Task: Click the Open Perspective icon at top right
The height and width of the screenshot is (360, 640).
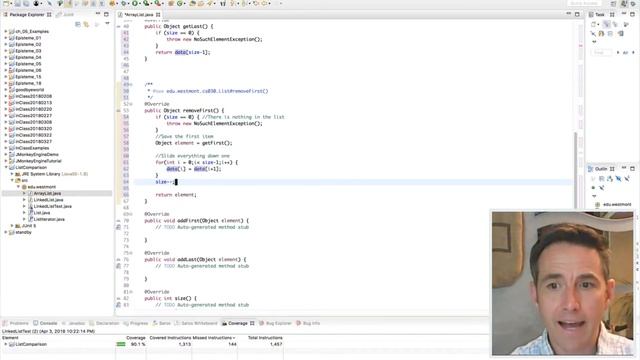Action: tap(613, 4)
